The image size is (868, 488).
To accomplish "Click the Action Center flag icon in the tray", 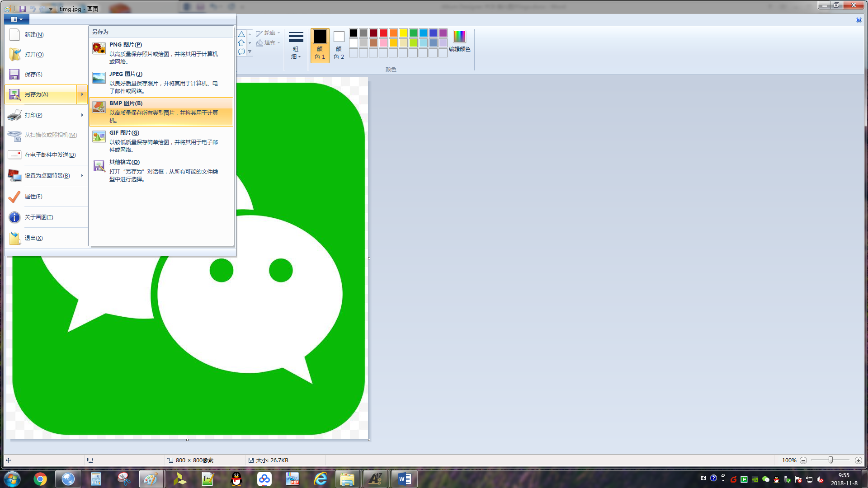I will coord(798,479).
